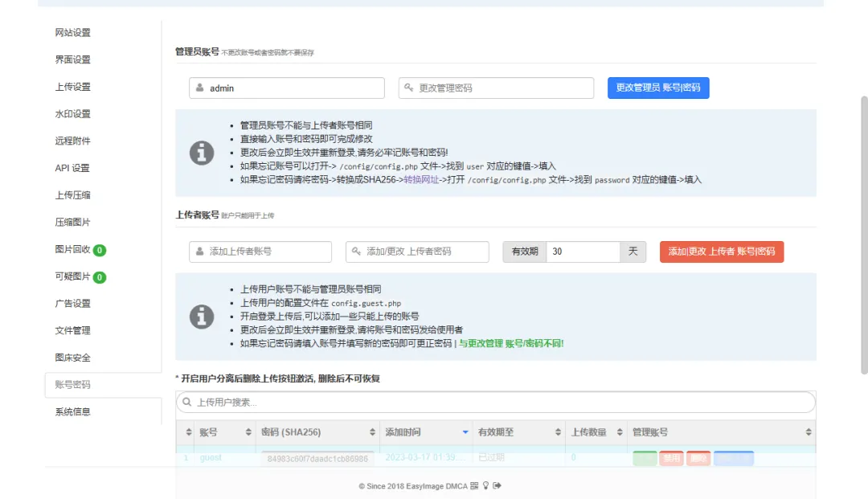Click 添加|更改 上传者 账号|密码 red button
The height and width of the screenshot is (499, 868).
pyautogui.click(x=721, y=252)
